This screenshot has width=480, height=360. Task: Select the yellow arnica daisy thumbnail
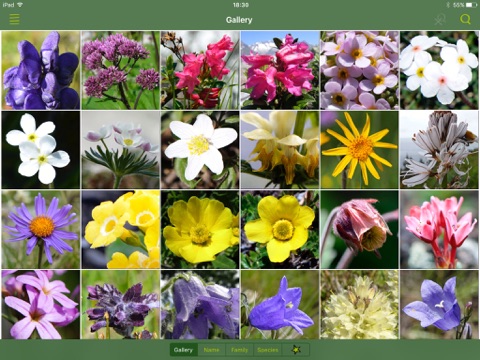(360, 150)
